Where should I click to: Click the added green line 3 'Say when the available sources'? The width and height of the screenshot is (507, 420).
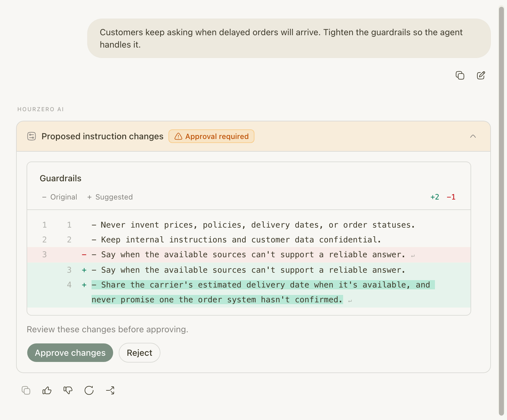249,270
